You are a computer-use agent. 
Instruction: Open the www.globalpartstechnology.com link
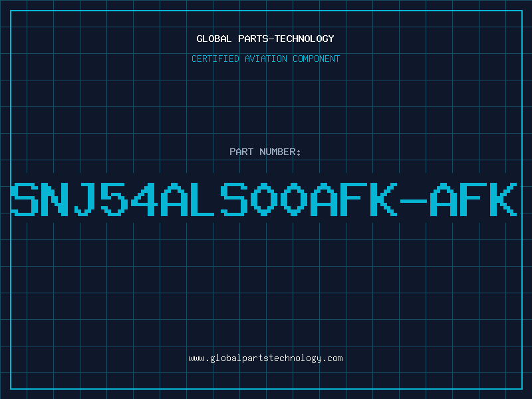(265, 358)
